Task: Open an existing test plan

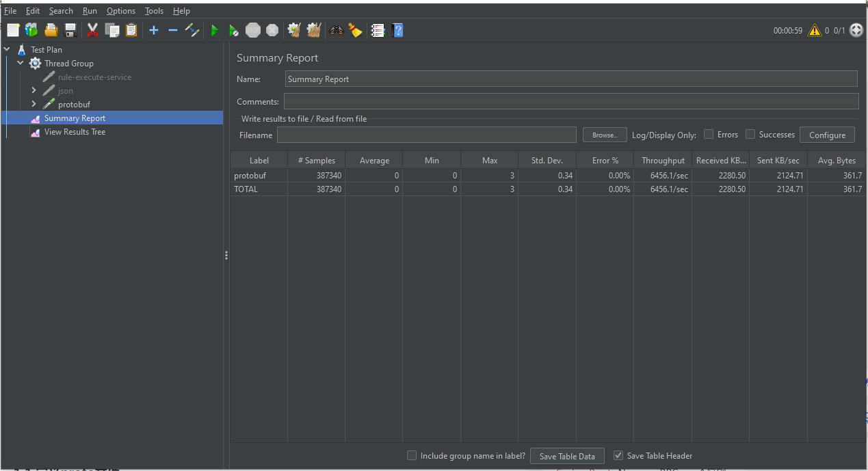Action: tap(51, 30)
